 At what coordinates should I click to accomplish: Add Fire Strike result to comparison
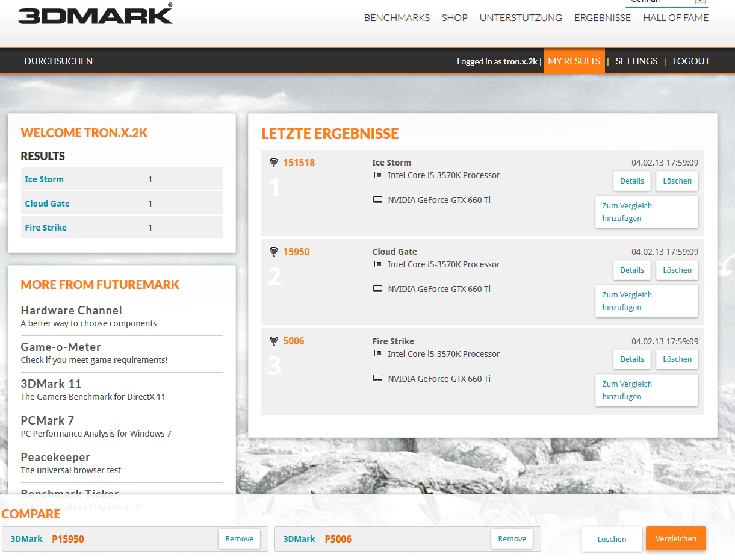coord(647,390)
